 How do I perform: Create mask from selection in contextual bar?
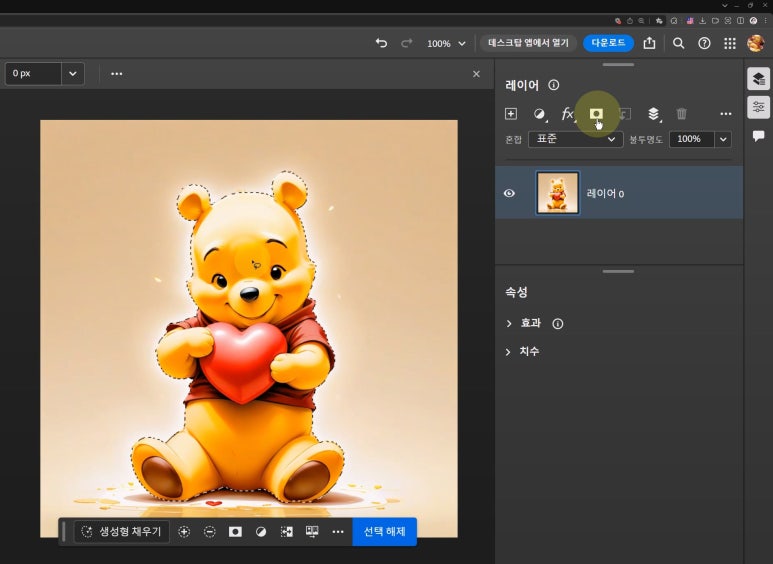point(235,531)
